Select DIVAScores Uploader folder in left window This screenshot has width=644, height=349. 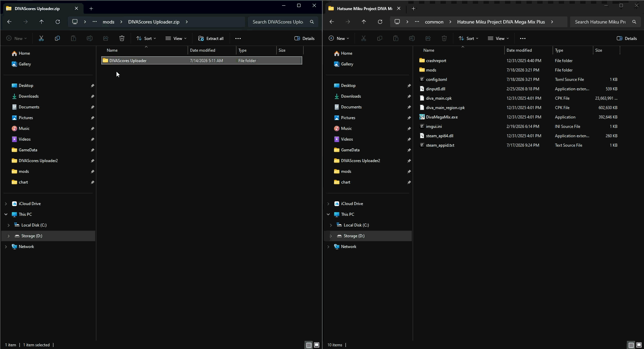click(202, 61)
